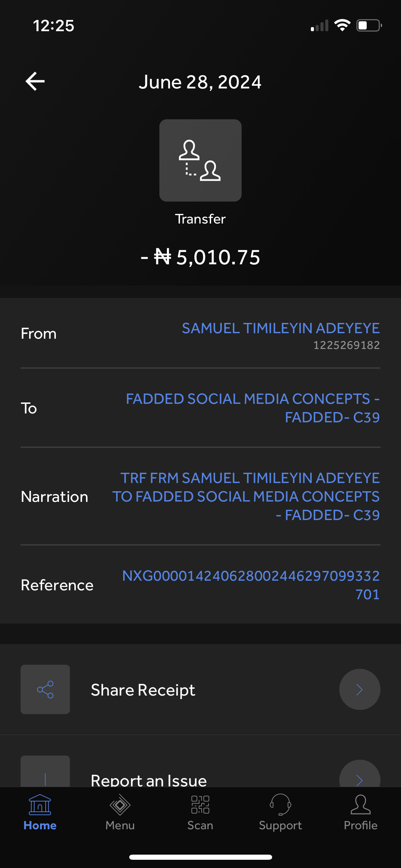Image resolution: width=401 pixels, height=868 pixels.
Task: Select Report an Issue option
Action: (x=149, y=780)
